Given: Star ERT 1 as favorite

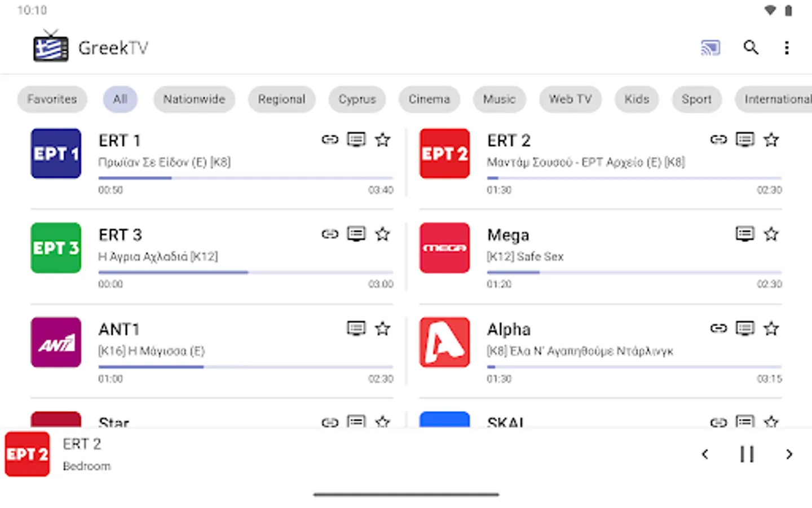Looking at the screenshot, I should point(383,139).
